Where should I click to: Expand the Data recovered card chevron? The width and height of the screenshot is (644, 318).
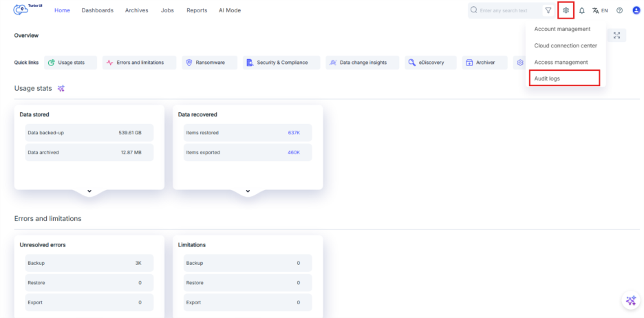(248, 191)
